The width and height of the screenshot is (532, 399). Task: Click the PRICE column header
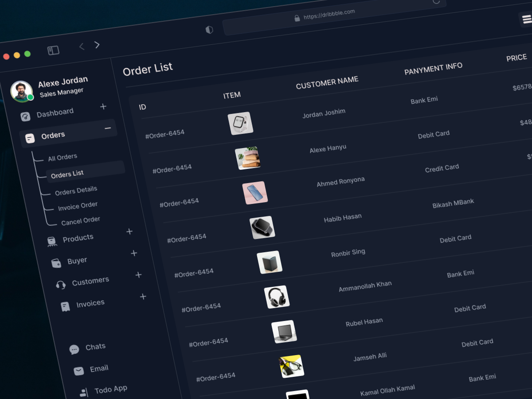tap(516, 58)
